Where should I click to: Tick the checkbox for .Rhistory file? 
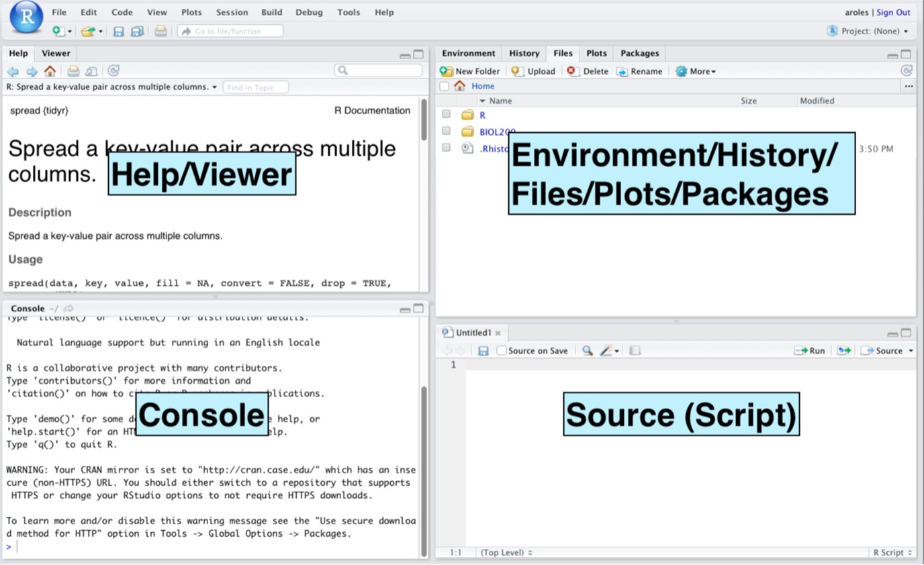pyautogui.click(x=446, y=148)
